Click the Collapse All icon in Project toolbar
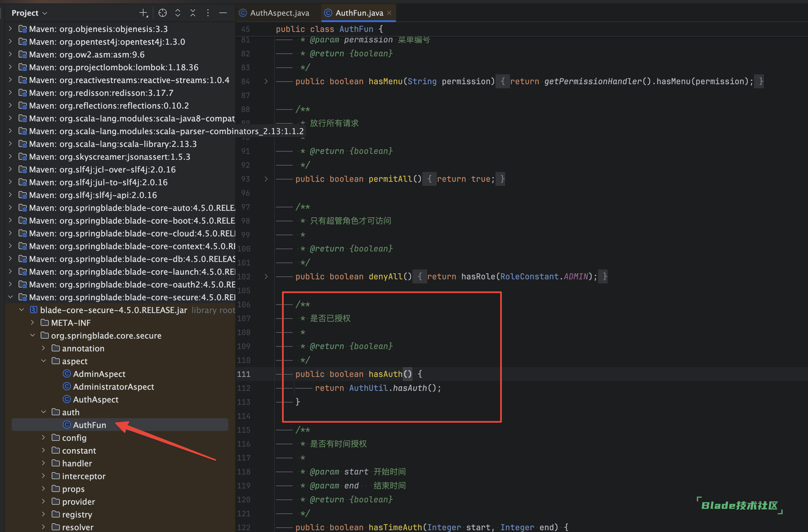This screenshot has width=808, height=532. (193, 13)
